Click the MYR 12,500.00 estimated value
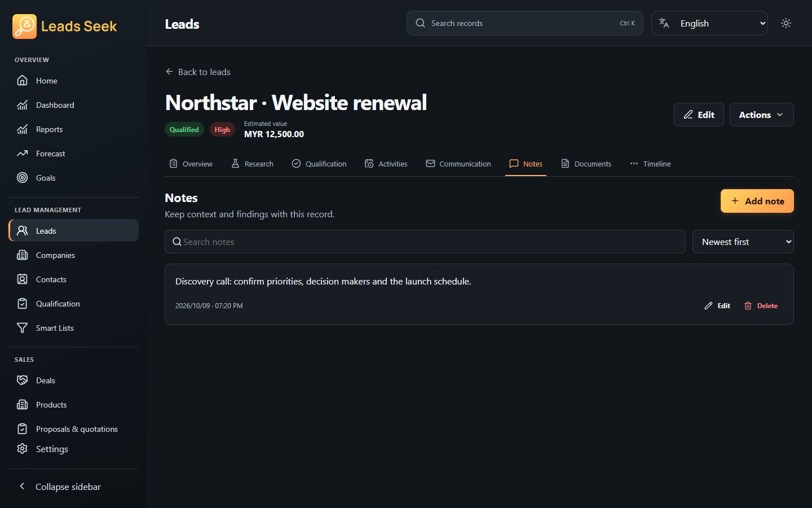Image resolution: width=812 pixels, height=508 pixels. pos(274,134)
